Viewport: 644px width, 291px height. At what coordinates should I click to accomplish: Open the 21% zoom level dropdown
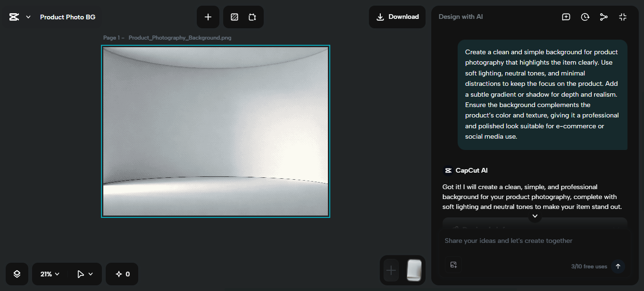click(x=49, y=274)
